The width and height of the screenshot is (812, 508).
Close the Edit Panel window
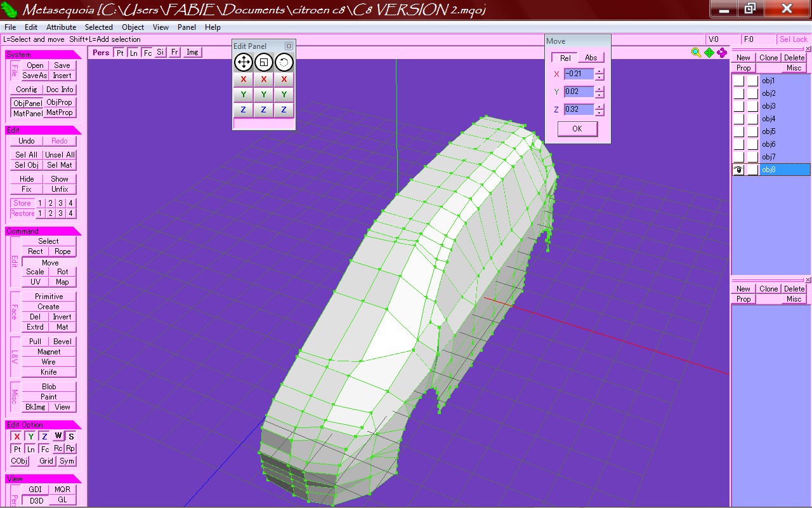289,46
